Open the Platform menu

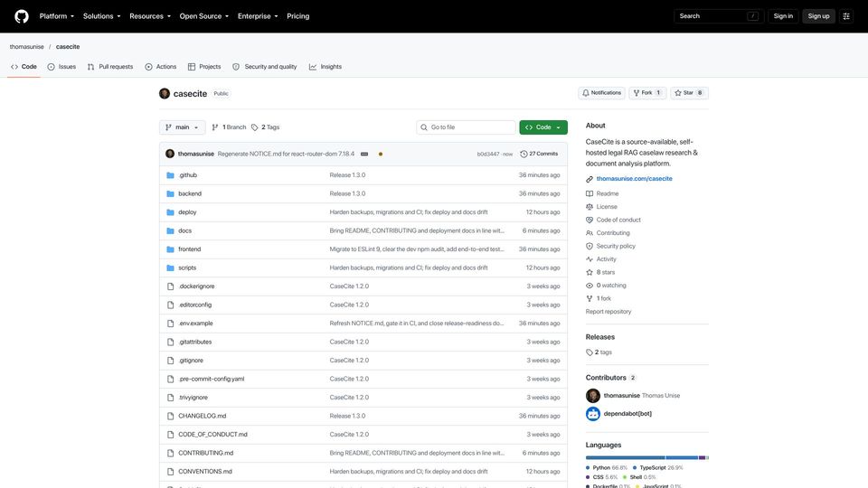[x=56, y=16]
